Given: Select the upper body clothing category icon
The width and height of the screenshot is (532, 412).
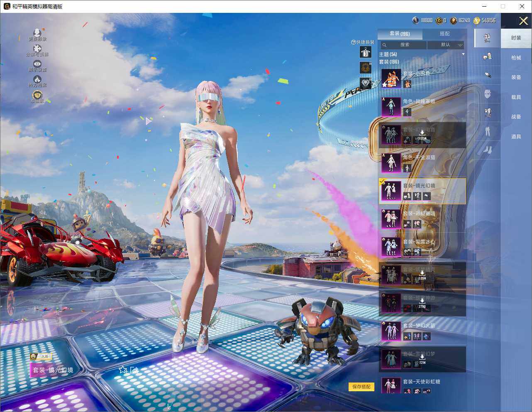Looking at the screenshot, I should (x=487, y=112).
